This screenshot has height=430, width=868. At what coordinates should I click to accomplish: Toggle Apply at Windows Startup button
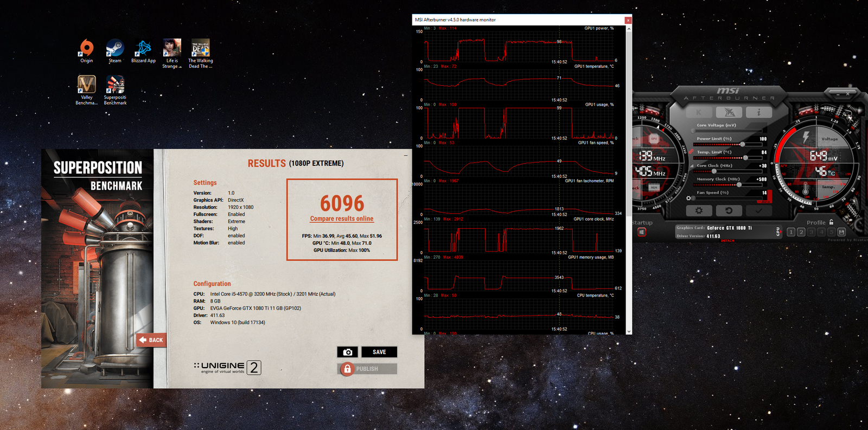(641, 232)
